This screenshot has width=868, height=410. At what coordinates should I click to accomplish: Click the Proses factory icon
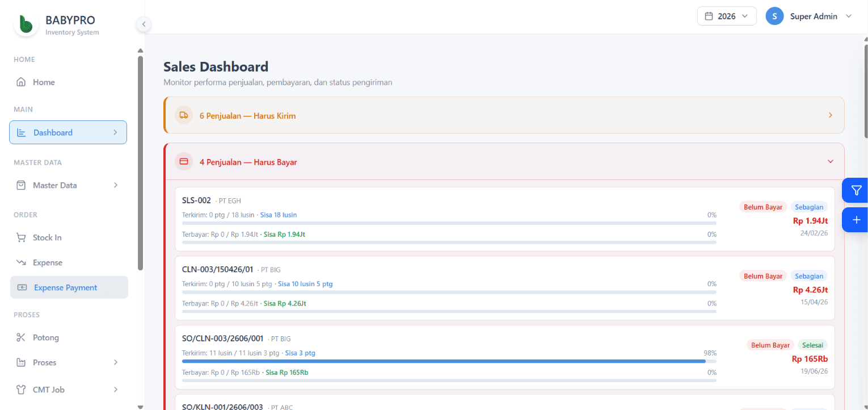(x=21, y=362)
